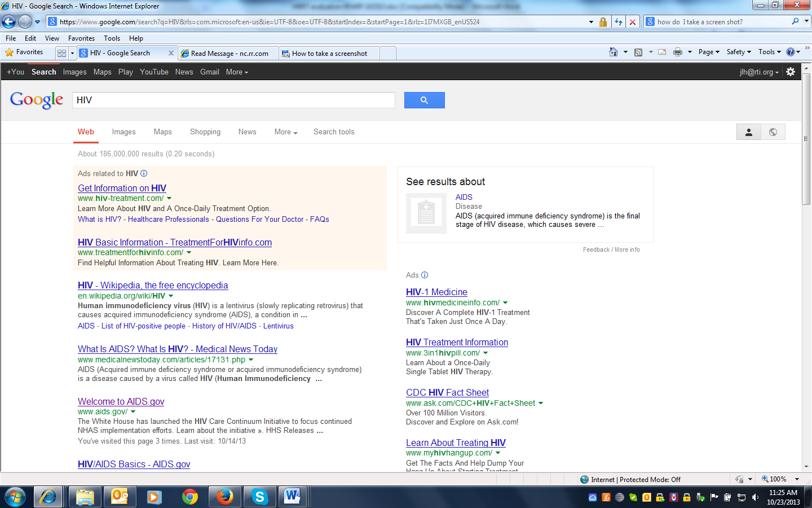Click the Read mail envelope icon
This screenshot has height=508, width=812.
[x=662, y=52]
